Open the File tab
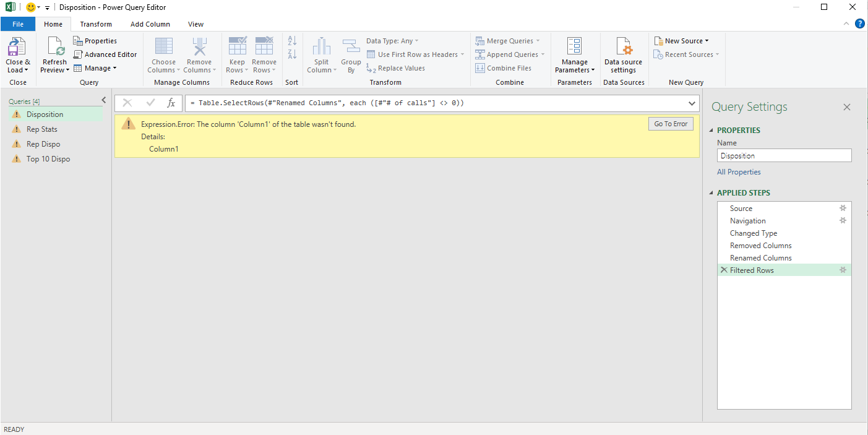The width and height of the screenshot is (868, 435). point(18,24)
